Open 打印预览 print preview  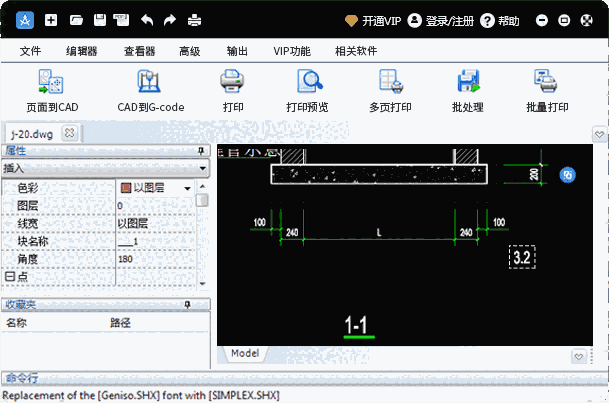tap(307, 82)
